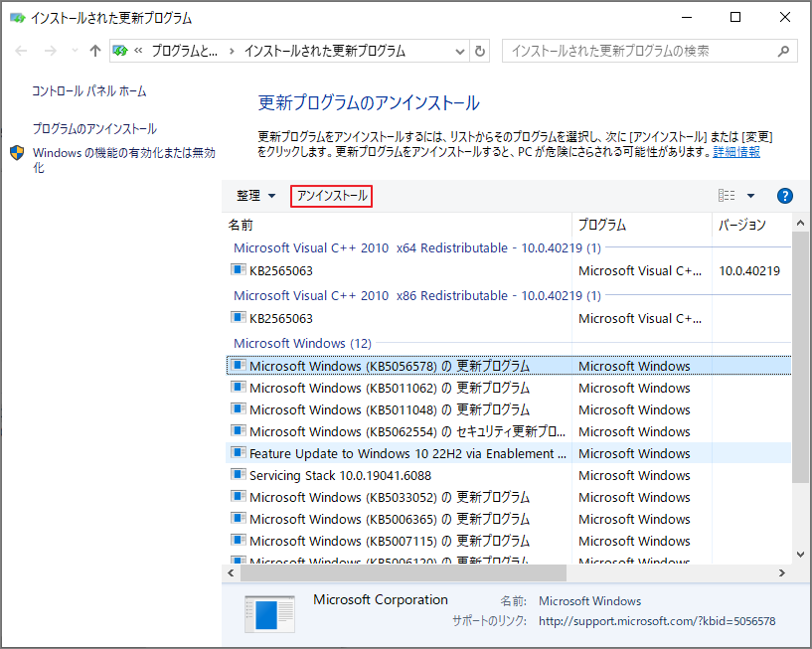Click the search magnifier icon

[784, 51]
